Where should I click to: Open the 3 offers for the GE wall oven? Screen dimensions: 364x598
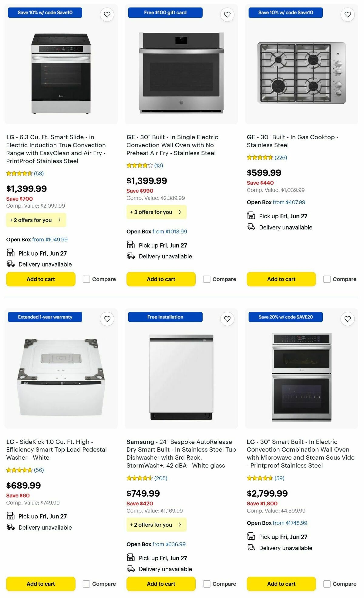tap(156, 212)
